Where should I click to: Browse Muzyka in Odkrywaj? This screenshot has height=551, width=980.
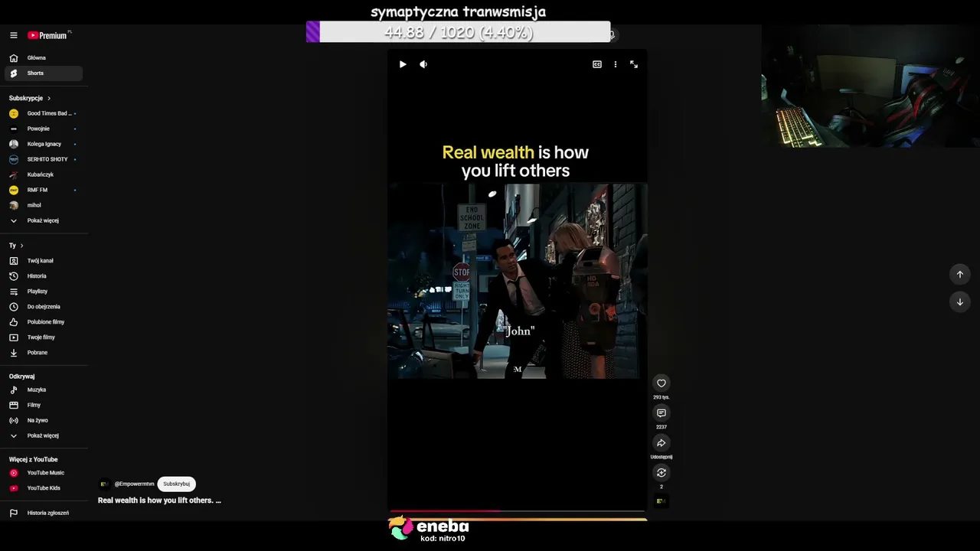(x=44, y=390)
